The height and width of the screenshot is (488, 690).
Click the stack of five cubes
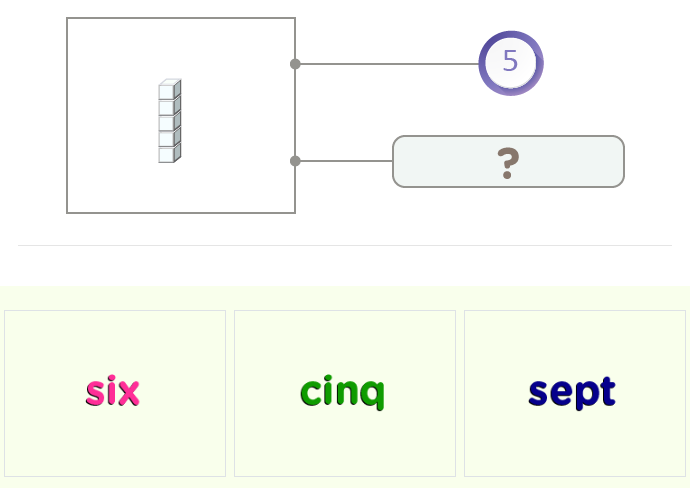coord(169,121)
